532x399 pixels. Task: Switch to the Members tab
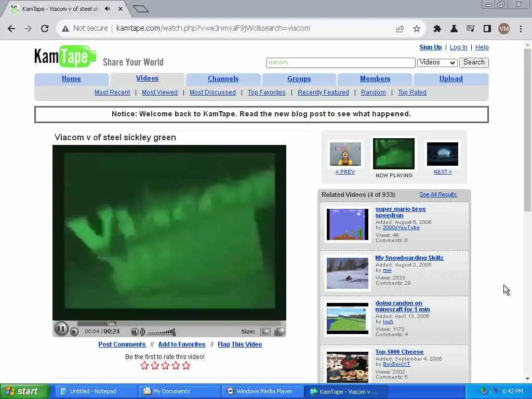point(375,79)
